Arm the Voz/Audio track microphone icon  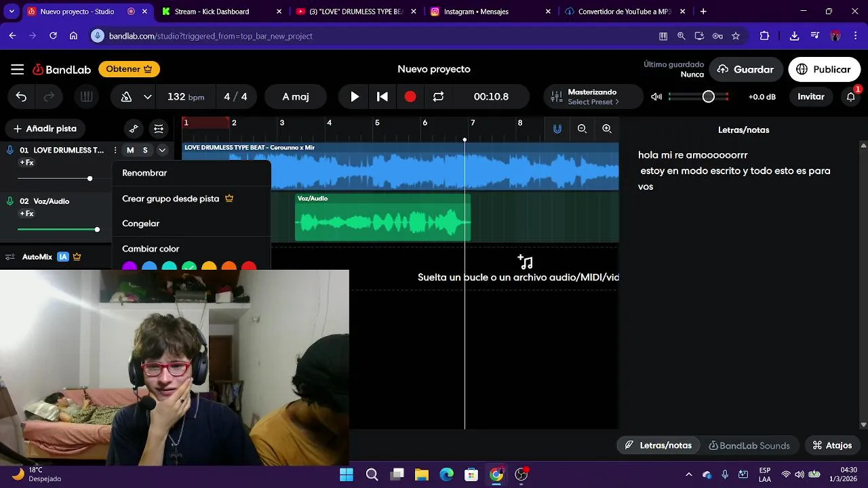tap(10, 201)
